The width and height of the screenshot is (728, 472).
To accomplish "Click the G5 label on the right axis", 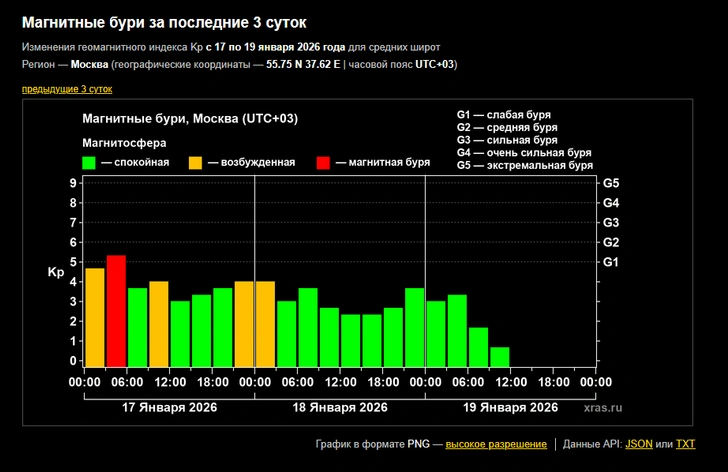I will (611, 183).
